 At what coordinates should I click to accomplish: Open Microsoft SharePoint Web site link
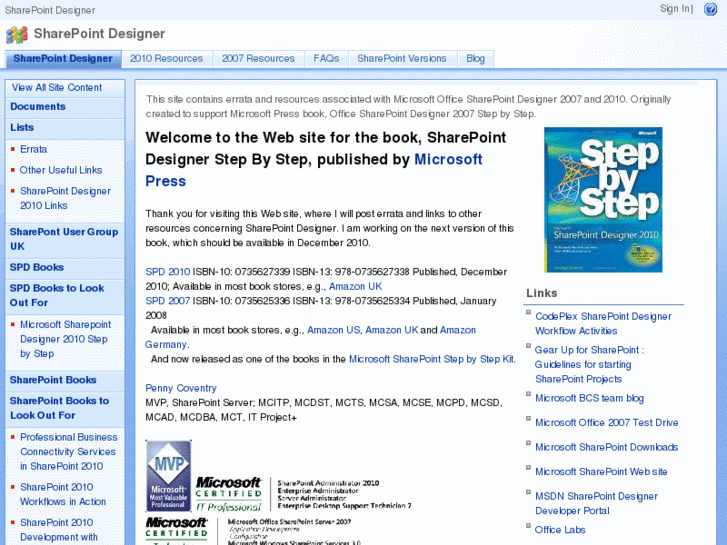[x=601, y=472]
